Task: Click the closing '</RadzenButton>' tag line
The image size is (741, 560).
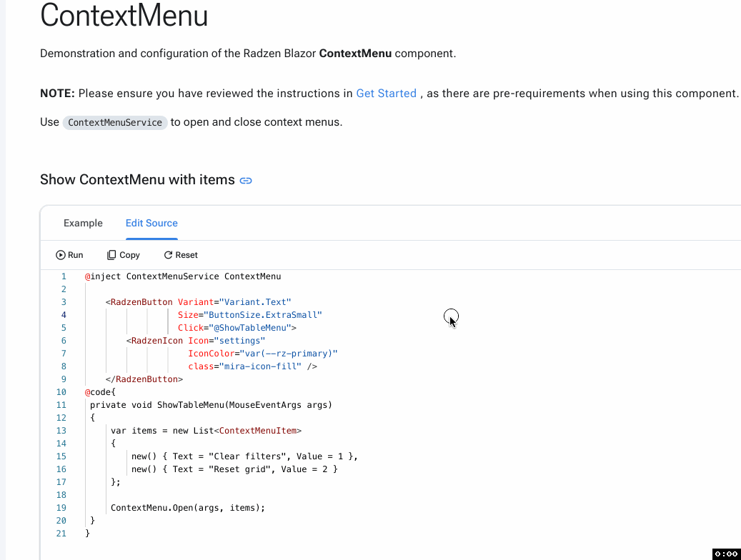Action: click(144, 379)
